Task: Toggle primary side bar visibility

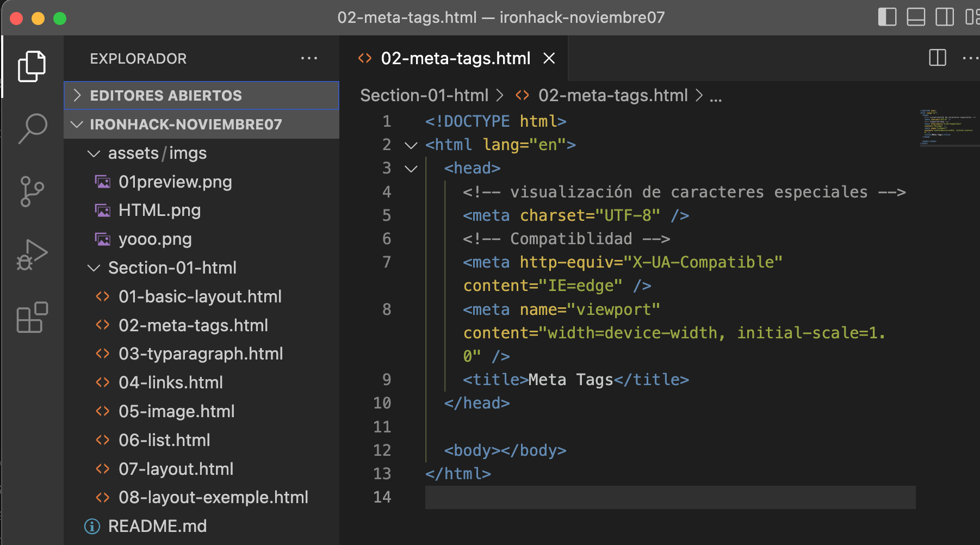Action: pos(887,17)
